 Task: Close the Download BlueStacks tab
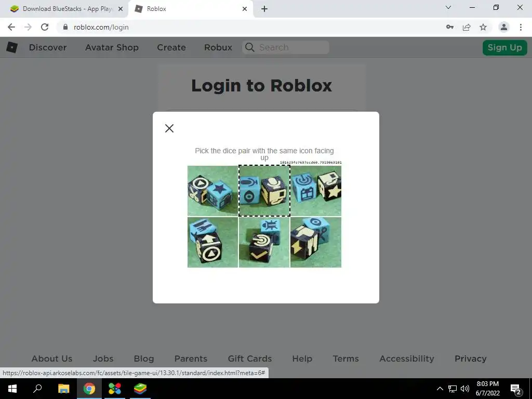[x=121, y=9]
